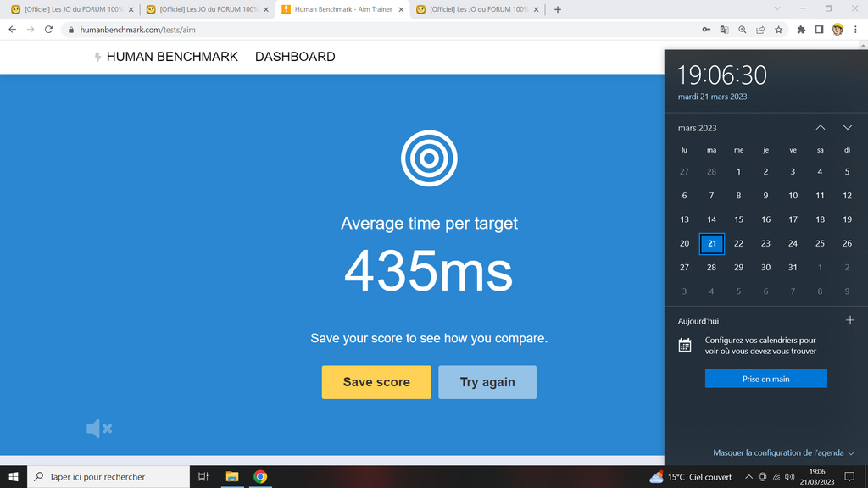This screenshot has height=488, width=868.
Task: Open the zoom magnifier icon in address bar
Action: (743, 30)
